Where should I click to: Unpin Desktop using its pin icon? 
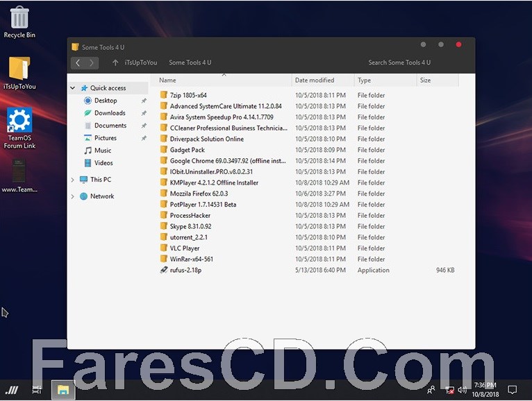[x=144, y=101]
